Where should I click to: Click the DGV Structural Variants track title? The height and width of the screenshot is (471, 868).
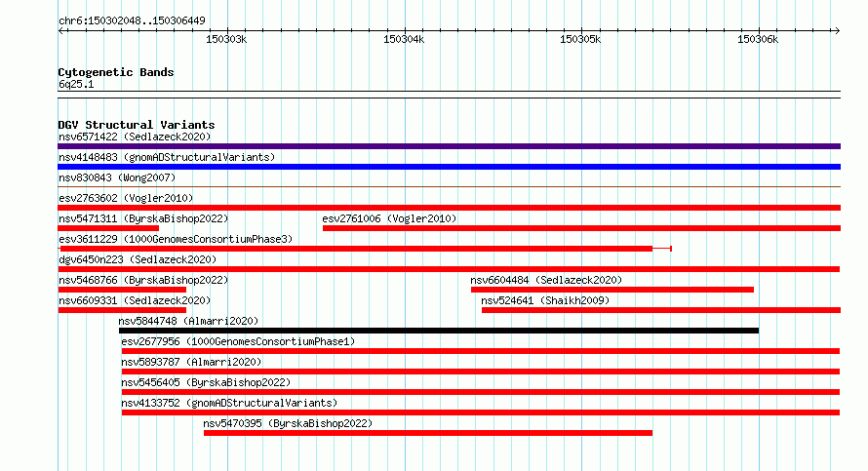coord(137,125)
